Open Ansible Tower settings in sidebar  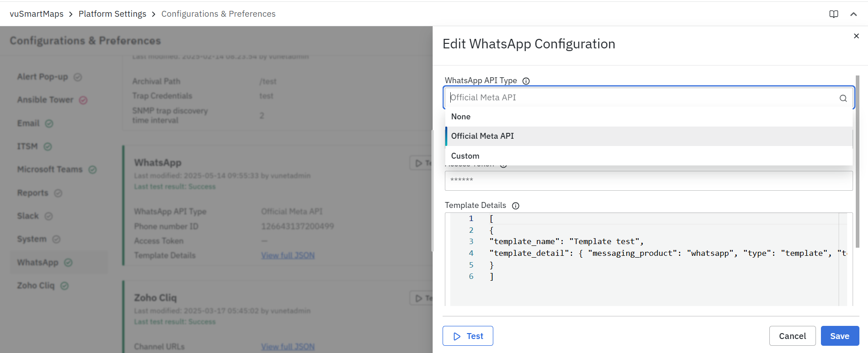[45, 100]
